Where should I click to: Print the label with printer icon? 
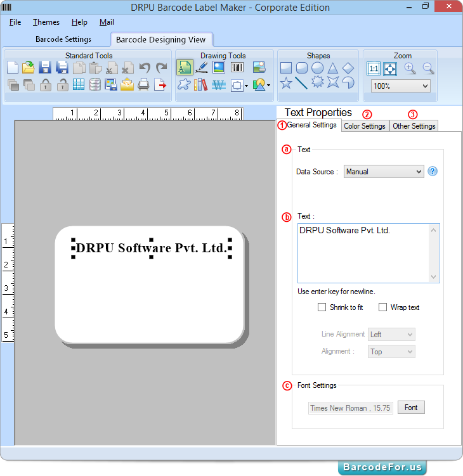143,85
